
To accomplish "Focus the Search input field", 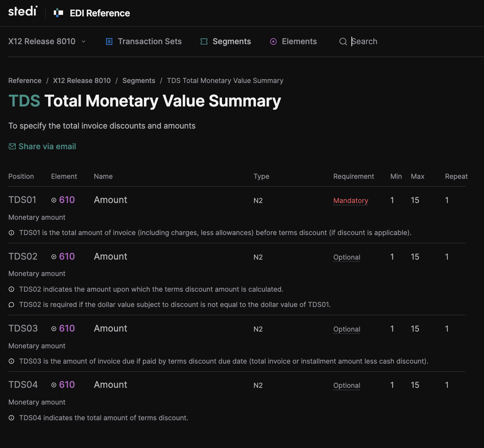I will click(392, 41).
